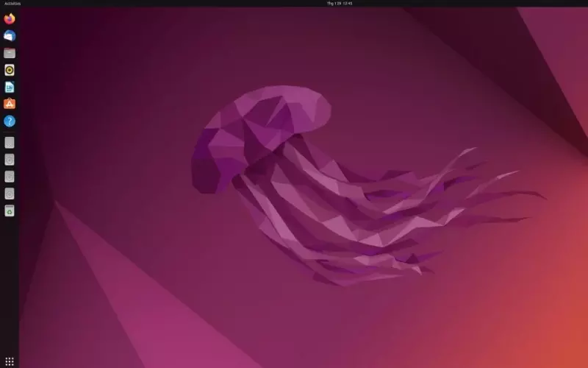This screenshot has height=368, width=588.
Task: Start Rhythmbox music player
Action: (10, 70)
